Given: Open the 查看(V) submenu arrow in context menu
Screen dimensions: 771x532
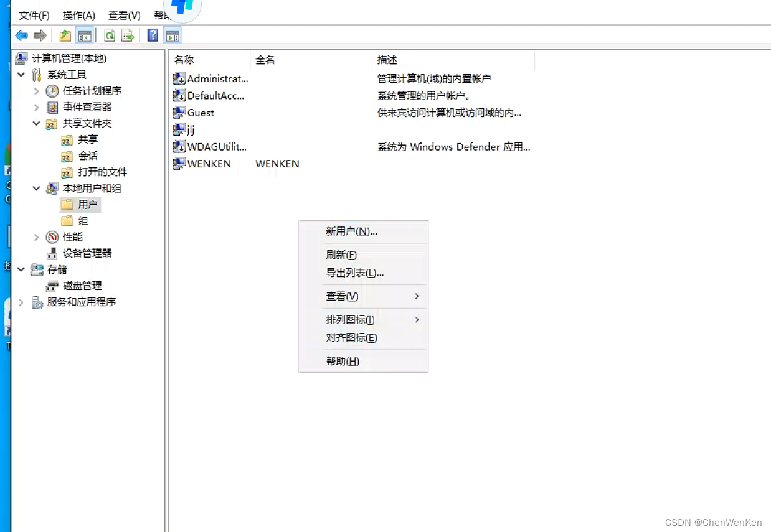Looking at the screenshot, I should point(417,296).
